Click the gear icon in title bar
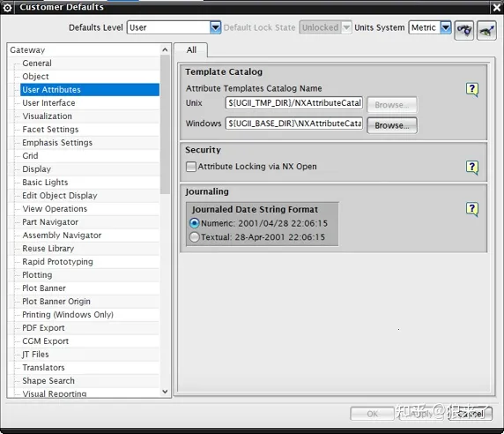The image size is (504, 434). (7, 7)
